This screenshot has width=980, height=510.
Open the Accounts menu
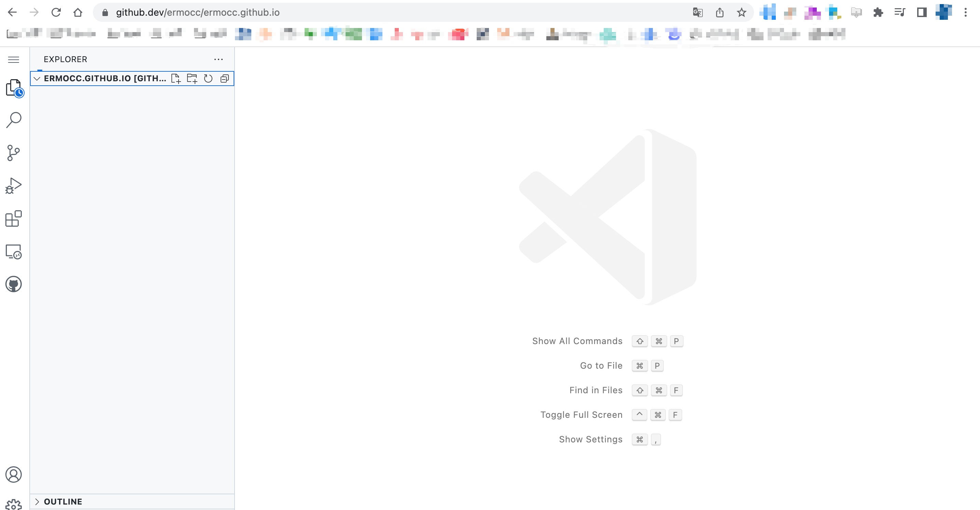(x=14, y=474)
